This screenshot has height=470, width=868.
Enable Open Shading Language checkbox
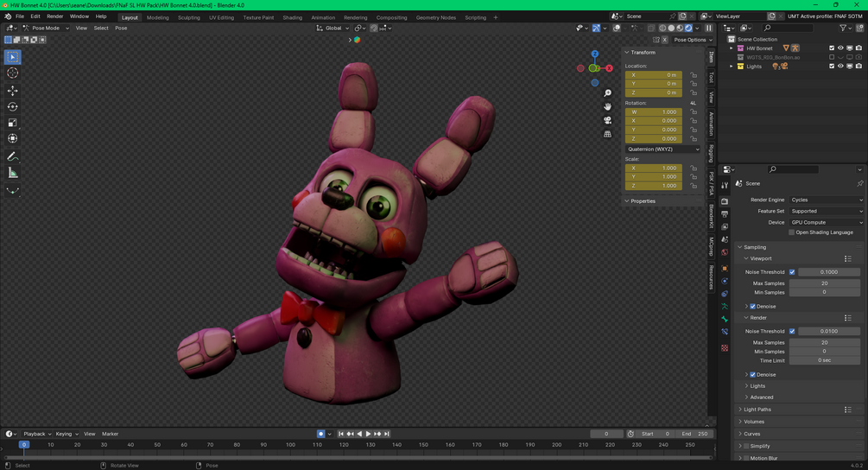tap(792, 232)
